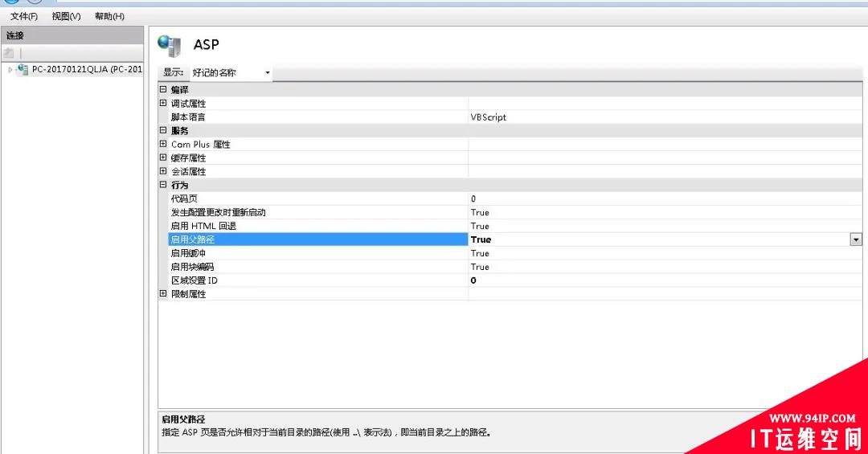
Task: Click the connect toolbar icon under 连接
Action: tap(9, 53)
